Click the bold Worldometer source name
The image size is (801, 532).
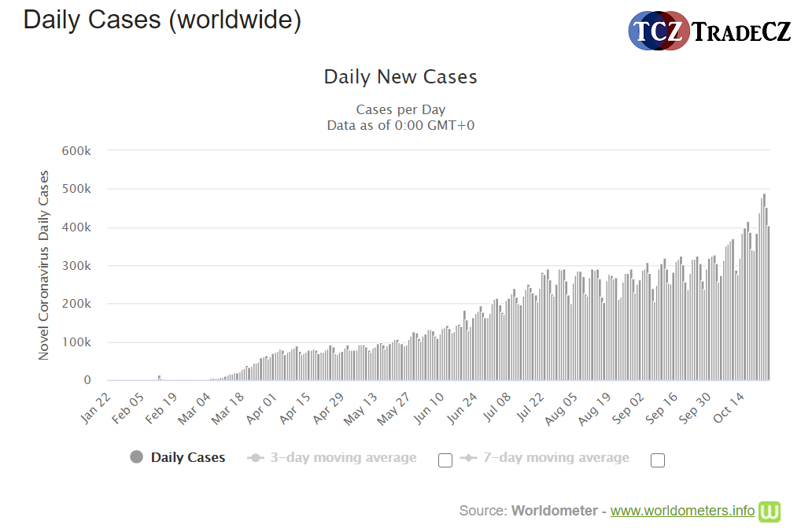[x=554, y=511]
